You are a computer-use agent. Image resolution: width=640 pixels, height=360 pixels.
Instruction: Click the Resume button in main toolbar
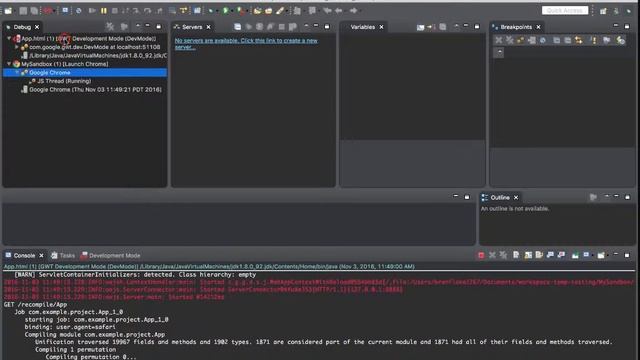[92, 11]
